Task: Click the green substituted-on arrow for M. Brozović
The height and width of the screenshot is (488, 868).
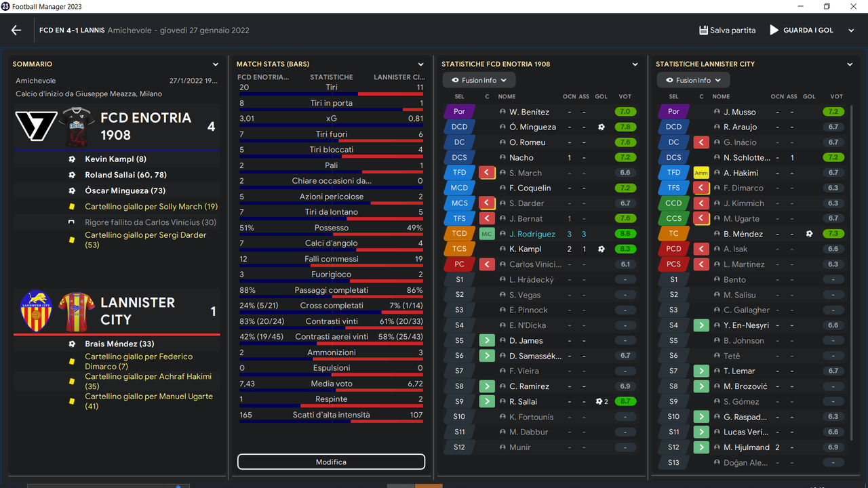Action: 701,386
